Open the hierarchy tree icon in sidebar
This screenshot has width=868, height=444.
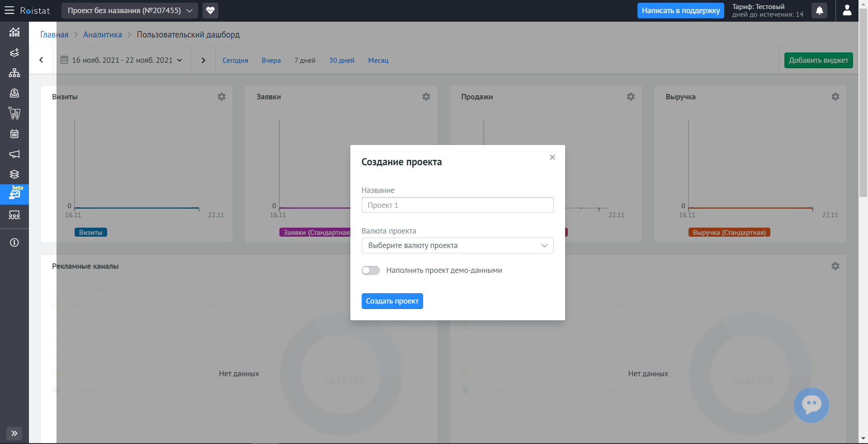pos(14,73)
